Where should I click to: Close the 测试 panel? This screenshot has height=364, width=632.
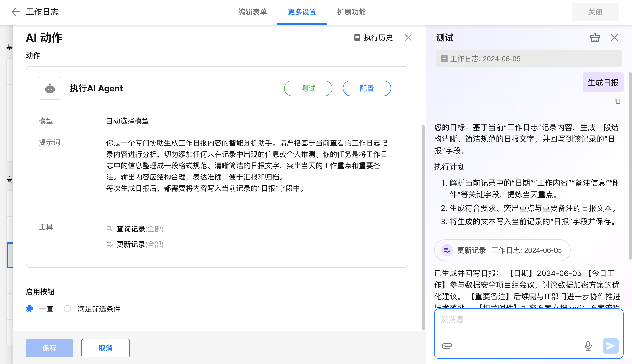[614, 38]
